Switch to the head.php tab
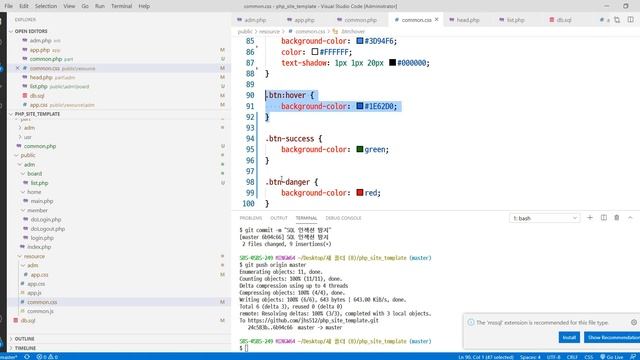The width and height of the screenshot is (640, 360). coord(468,20)
